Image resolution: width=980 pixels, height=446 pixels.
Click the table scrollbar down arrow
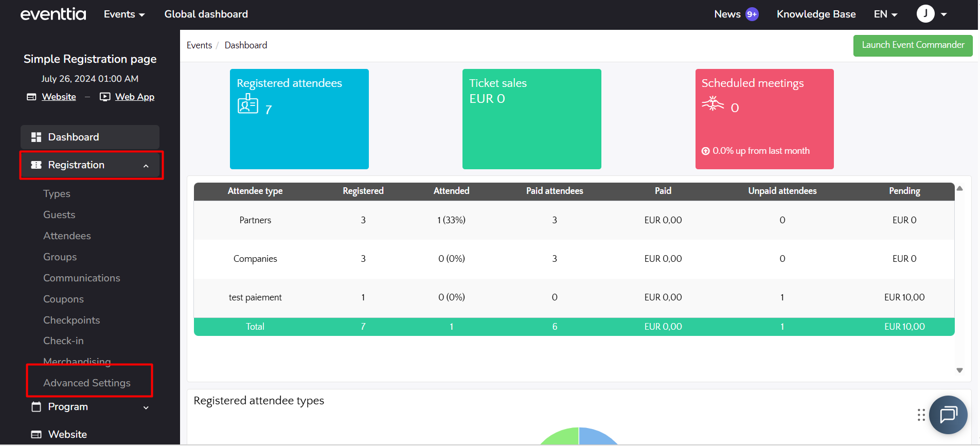959,370
